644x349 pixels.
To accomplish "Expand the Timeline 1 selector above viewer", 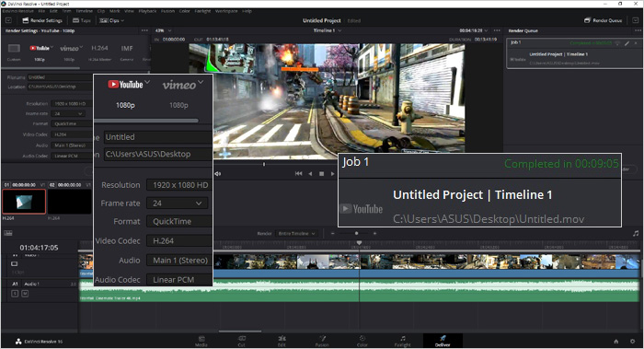I will 328,30.
